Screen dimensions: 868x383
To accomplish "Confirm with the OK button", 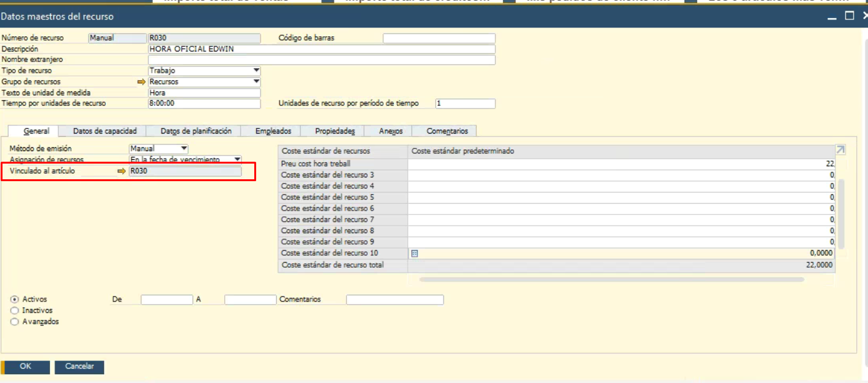I will pos(25,367).
